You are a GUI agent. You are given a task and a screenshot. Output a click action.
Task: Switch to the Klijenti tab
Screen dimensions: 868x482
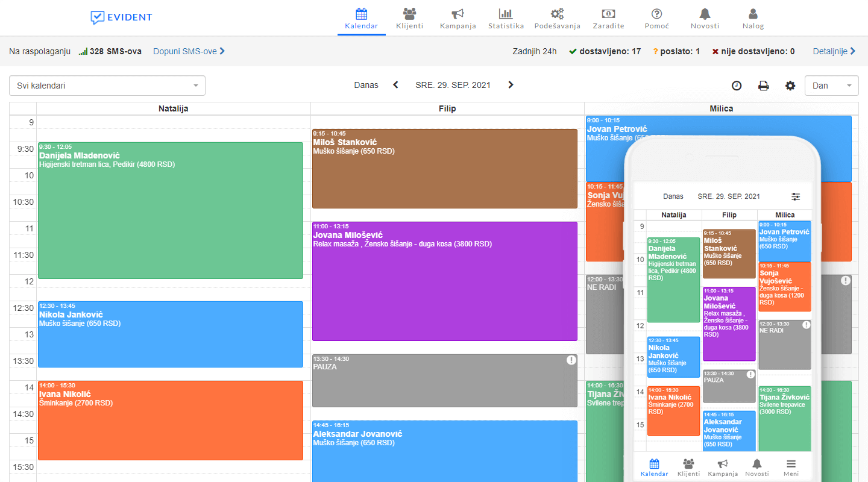point(409,18)
